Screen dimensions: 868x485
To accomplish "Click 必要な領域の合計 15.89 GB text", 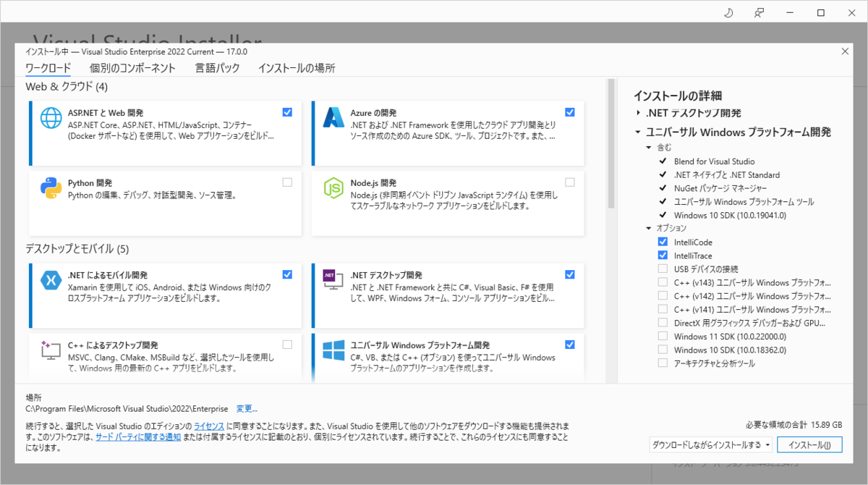I will point(793,425).
